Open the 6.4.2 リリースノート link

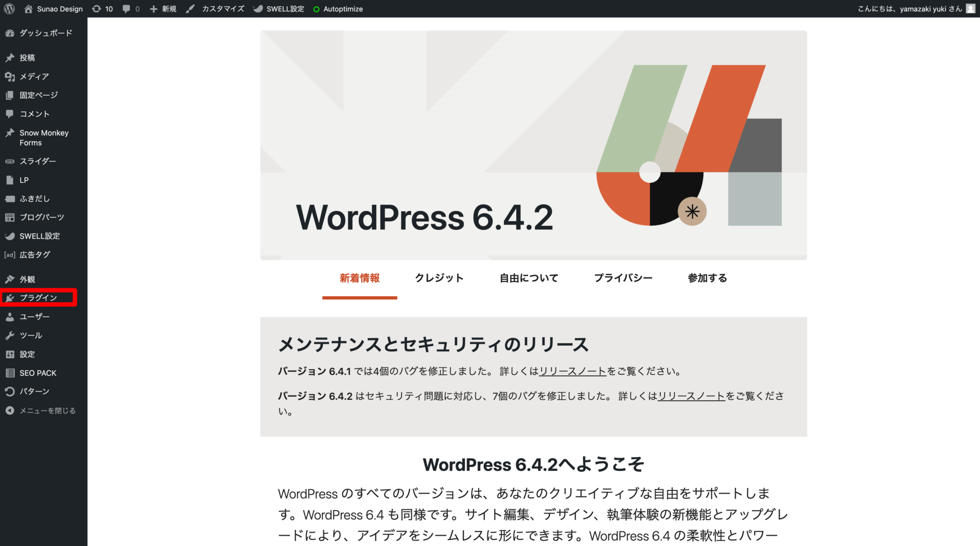(691, 396)
